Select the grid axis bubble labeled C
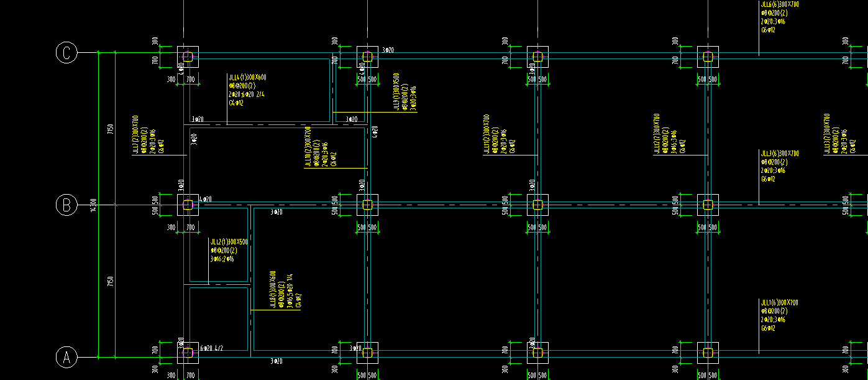The height and width of the screenshot is (380, 868). [66, 53]
